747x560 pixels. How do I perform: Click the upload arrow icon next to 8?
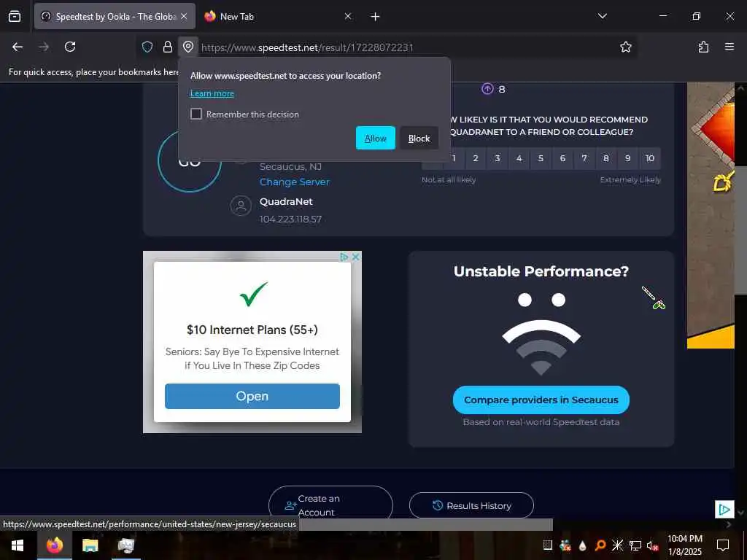(x=487, y=88)
